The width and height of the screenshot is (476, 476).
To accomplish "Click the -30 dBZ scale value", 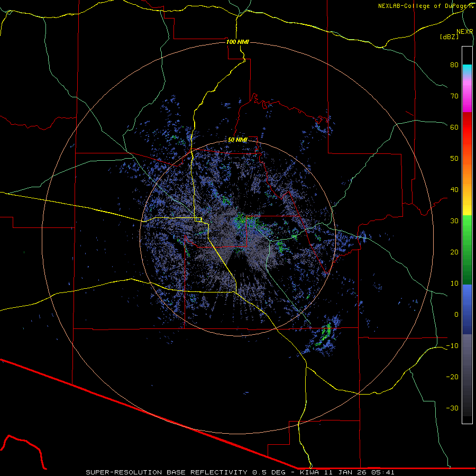I will point(452,408).
